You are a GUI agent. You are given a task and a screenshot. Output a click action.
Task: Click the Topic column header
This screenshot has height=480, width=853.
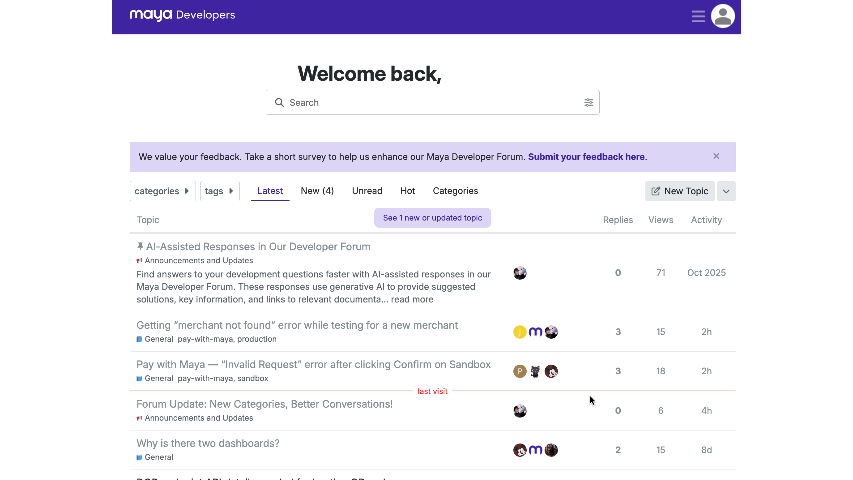[148, 220]
